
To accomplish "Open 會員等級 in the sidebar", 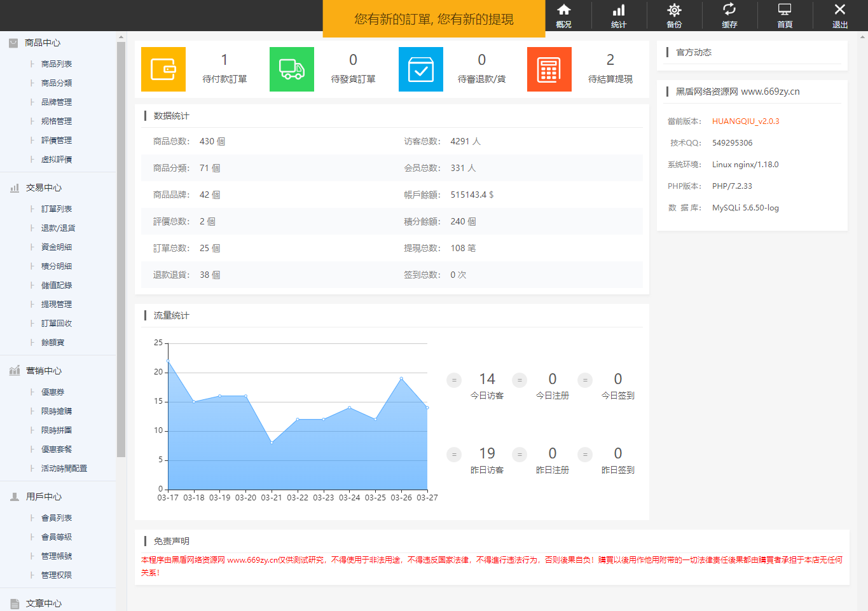I will coord(57,537).
